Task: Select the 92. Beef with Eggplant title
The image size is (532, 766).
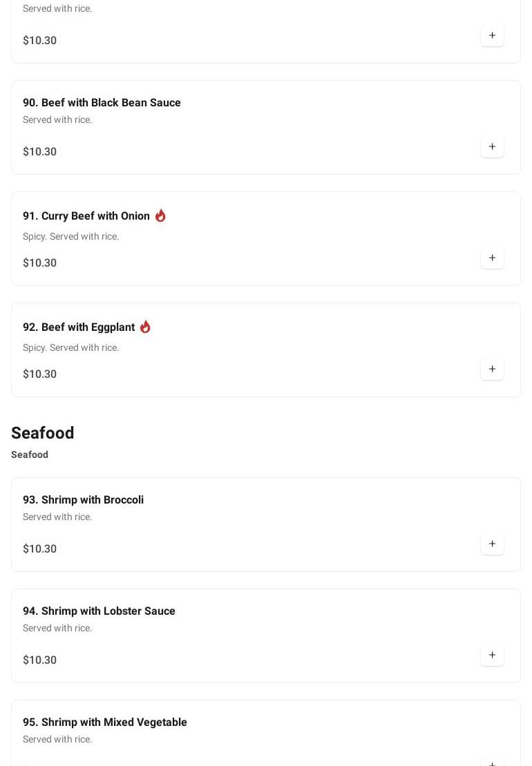Action: (x=79, y=327)
